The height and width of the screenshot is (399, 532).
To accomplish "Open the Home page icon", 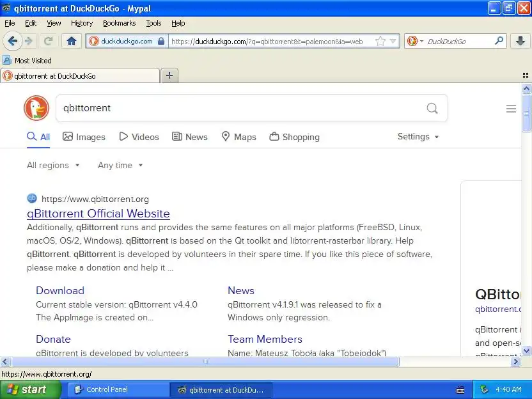I will pyautogui.click(x=71, y=41).
